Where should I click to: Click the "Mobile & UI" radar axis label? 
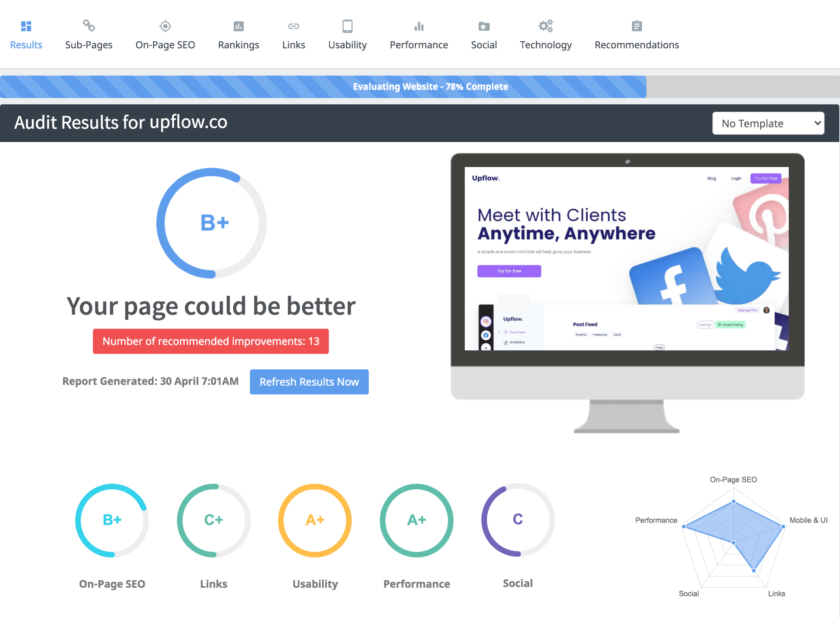click(808, 520)
